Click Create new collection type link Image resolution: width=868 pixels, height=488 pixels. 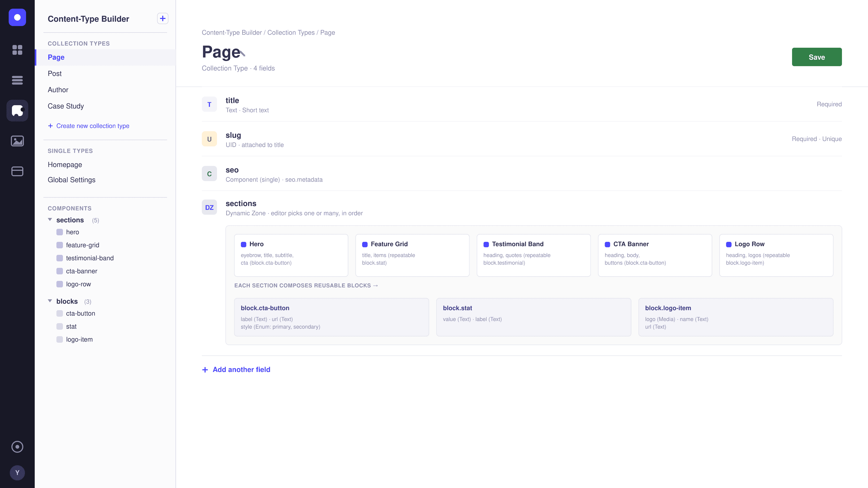[89, 126]
